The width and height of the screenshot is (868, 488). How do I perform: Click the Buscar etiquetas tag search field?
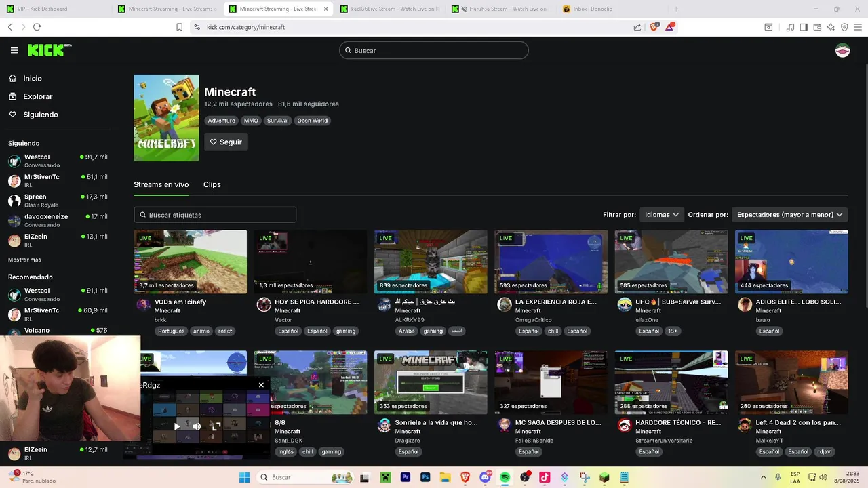[x=215, y=215]
